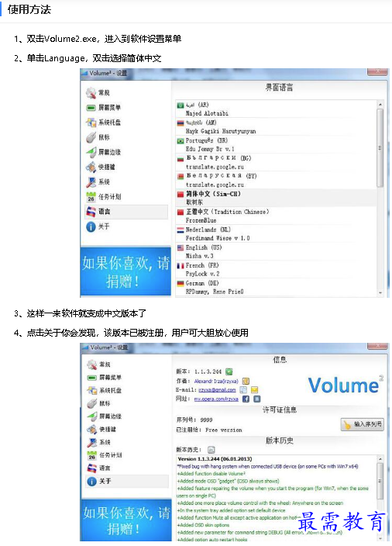Viewport: 392px width, 546px height.
Task: Open 语言 in the 信息 window sidebar
Action: 127,468
